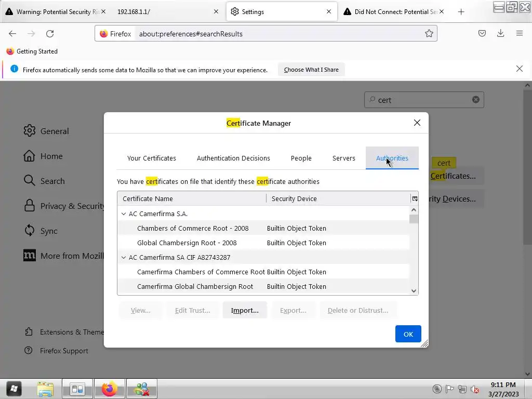This screenshot has height=399, width=532.
Task: Close the 192.168.1.1 tab
Action: 216,11
